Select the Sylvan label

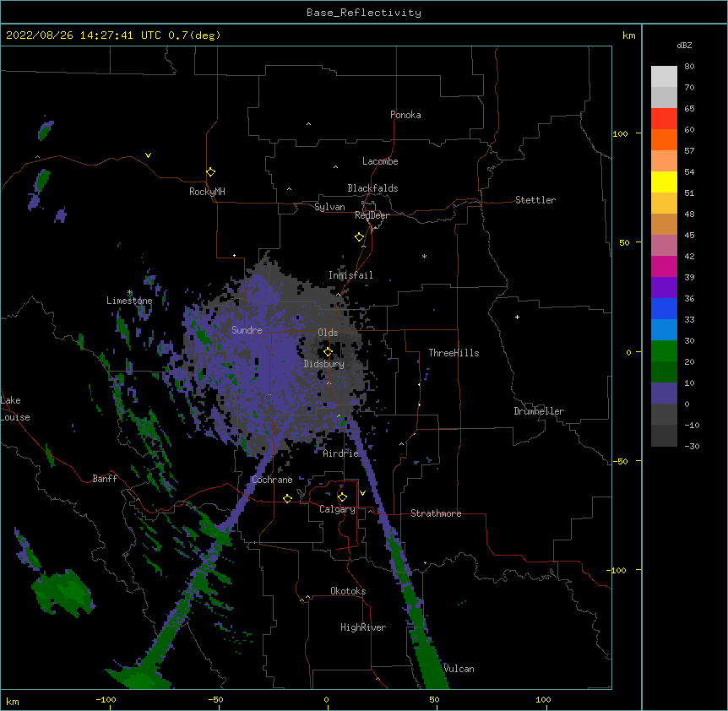[x=329, y=207]
